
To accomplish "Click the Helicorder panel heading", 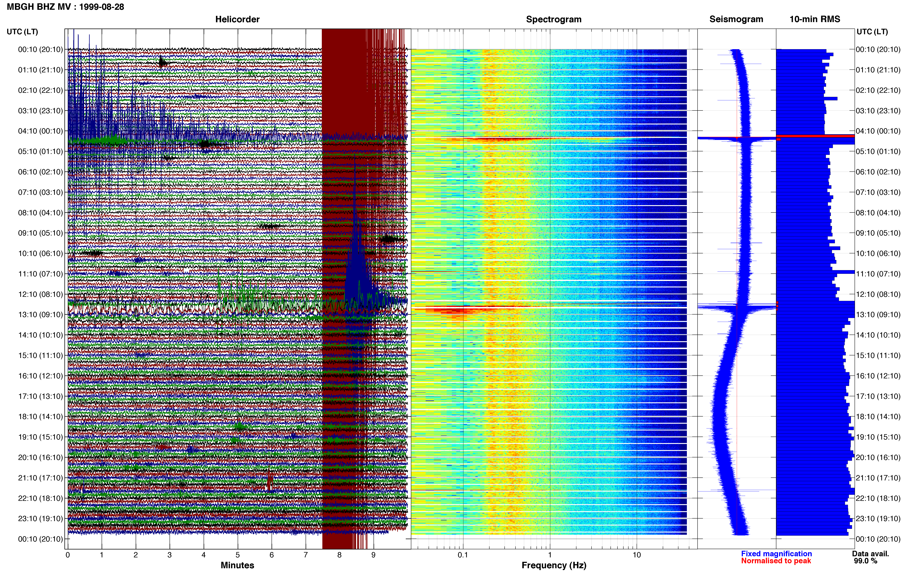I will (237, 19).
